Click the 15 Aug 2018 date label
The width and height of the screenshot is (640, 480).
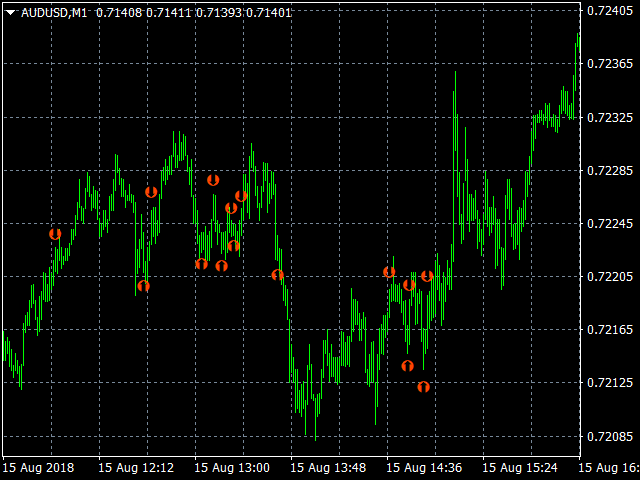coord(38,467)
